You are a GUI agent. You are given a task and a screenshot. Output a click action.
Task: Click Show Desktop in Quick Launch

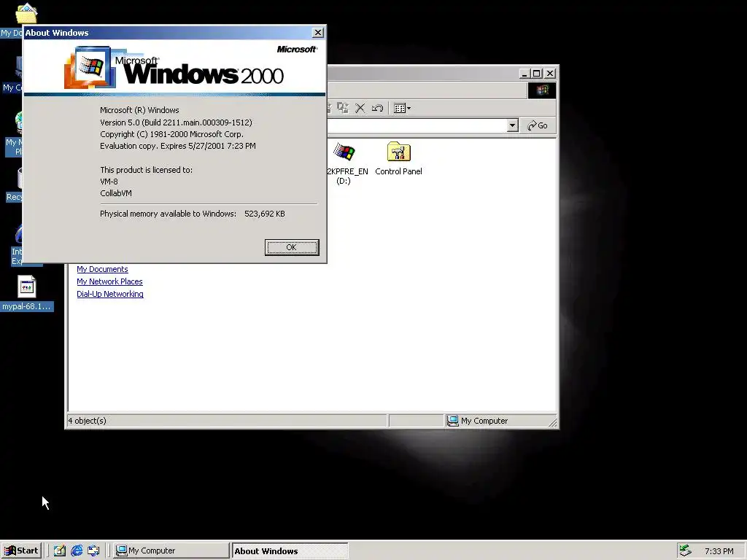click(x=60, y=551)
